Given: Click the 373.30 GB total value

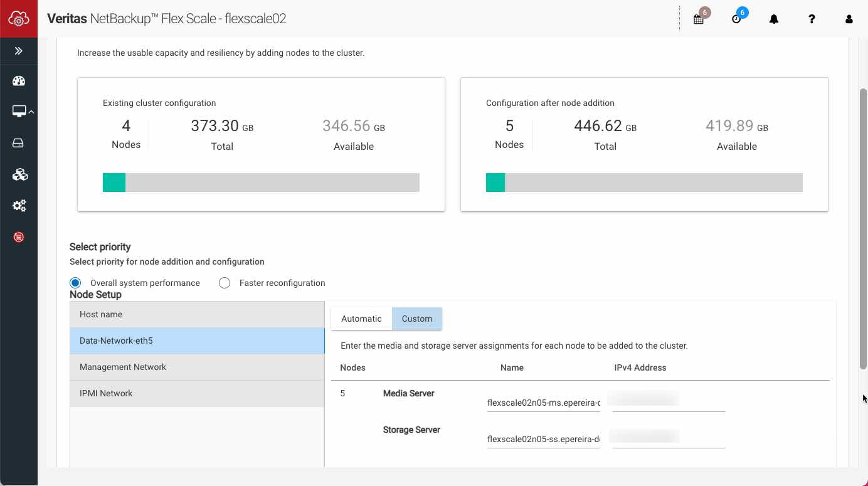Looking at the screenshot, I should coord(222,126).
